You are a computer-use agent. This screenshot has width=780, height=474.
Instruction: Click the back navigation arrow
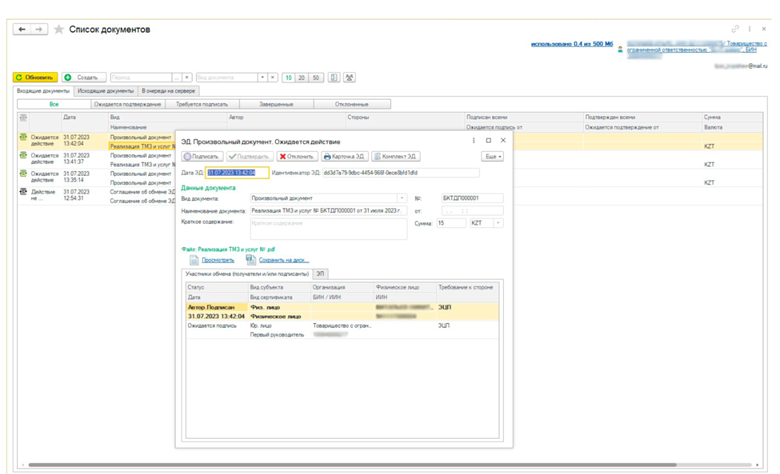pos(21,30)
